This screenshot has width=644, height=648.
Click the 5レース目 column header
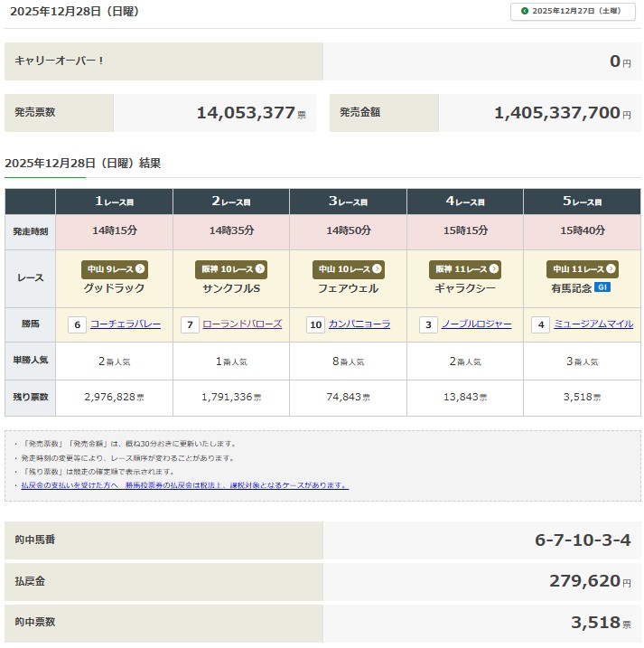[x=582, y=202]
